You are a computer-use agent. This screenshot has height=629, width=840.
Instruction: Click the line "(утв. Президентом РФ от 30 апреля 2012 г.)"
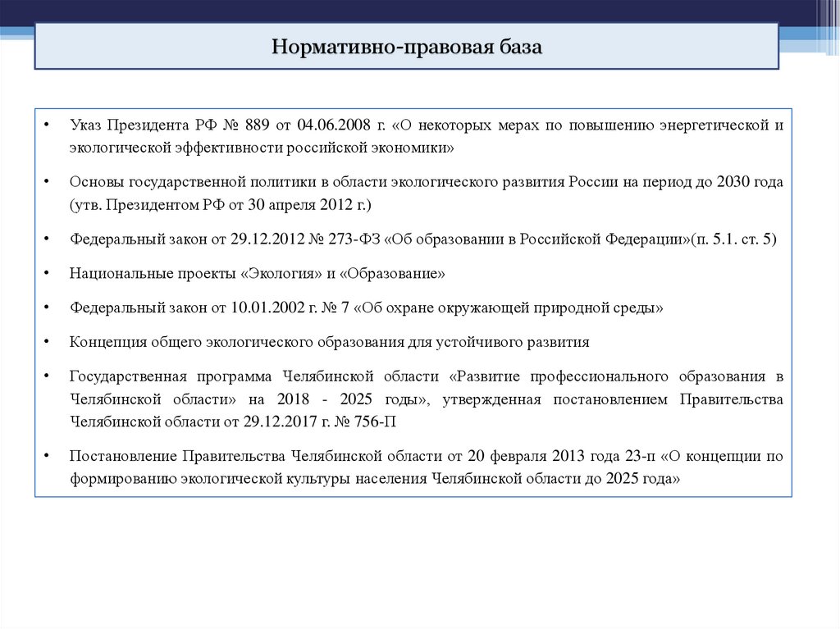click(220, 205)
